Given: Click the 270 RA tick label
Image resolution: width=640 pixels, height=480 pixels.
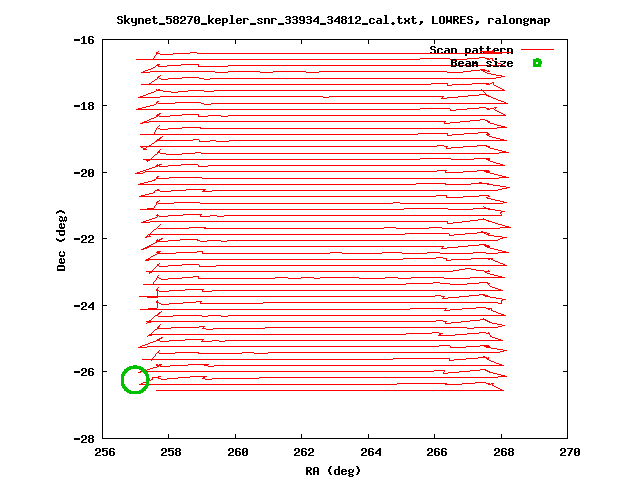Looking at the screenshot, I should 569,452.
